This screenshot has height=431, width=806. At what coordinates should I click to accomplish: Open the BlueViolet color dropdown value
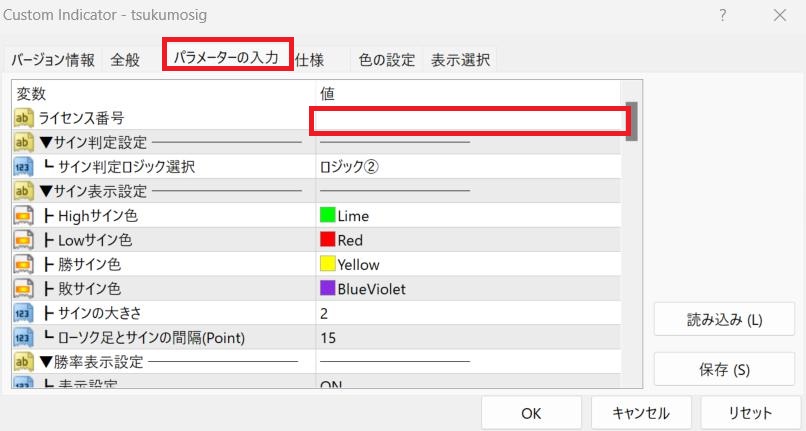pos(468,289)
